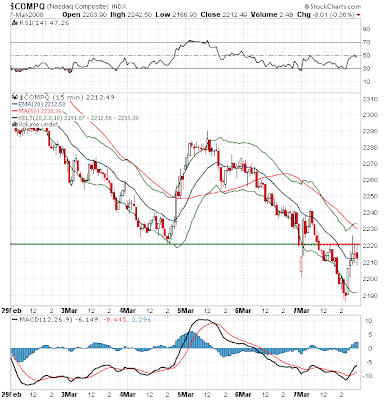Click the 2260 price axis label
Image resolution: width=388 pixels, height=400 pixels.
[x=370, y=180]
